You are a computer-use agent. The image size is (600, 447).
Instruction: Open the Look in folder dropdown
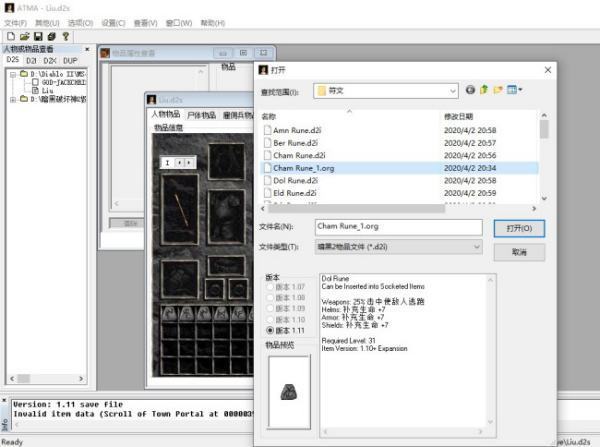tap(453, 91)
